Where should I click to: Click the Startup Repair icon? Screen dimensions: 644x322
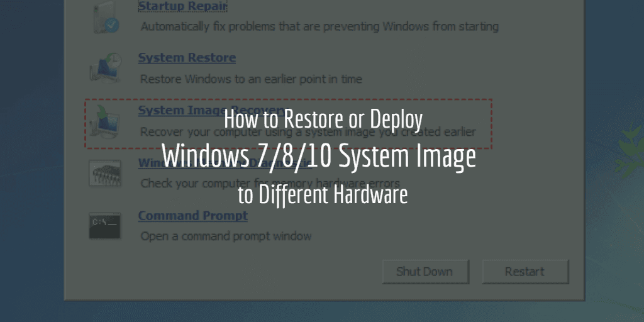pyautogui.click(x=106, y=16)
